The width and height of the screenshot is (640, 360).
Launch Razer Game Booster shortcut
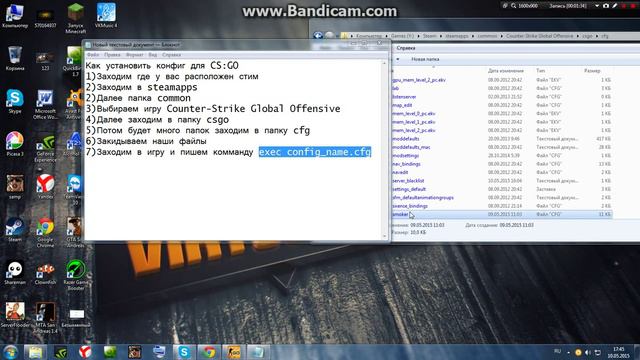point(76,275)
